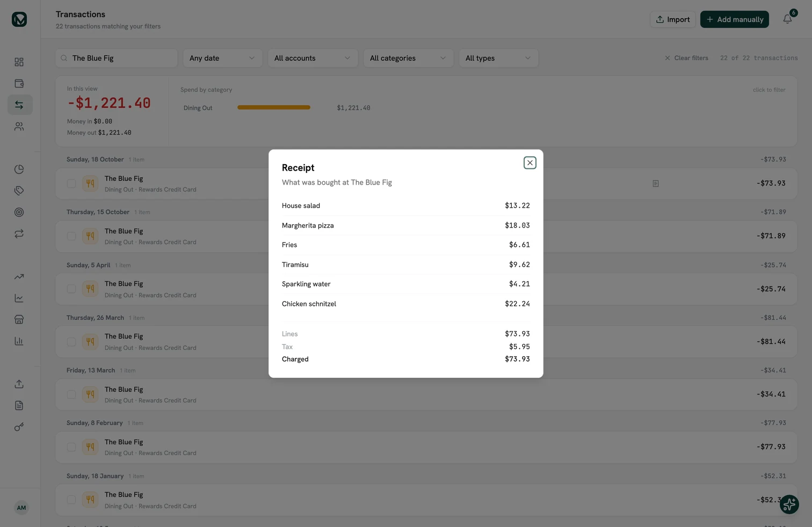812x527 pixels.
Task: Tick checkbox for 13 March Blue Fig transaction
Action: [x=71, y=394]
